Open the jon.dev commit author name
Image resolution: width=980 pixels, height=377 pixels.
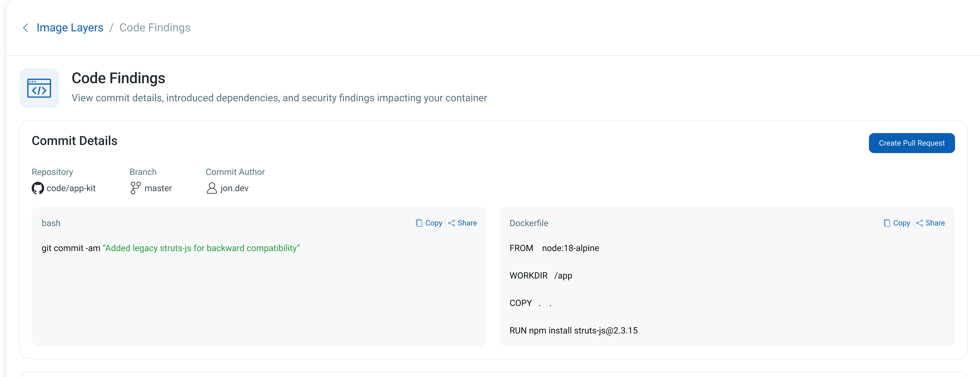(x=234, y=188)
